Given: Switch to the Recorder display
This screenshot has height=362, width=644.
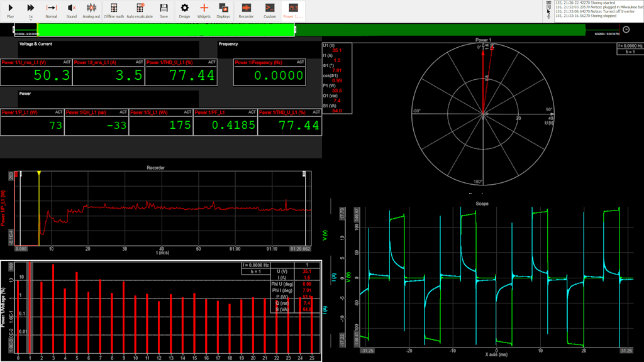Looking at the screenshot, I should (x=246, y=11).
